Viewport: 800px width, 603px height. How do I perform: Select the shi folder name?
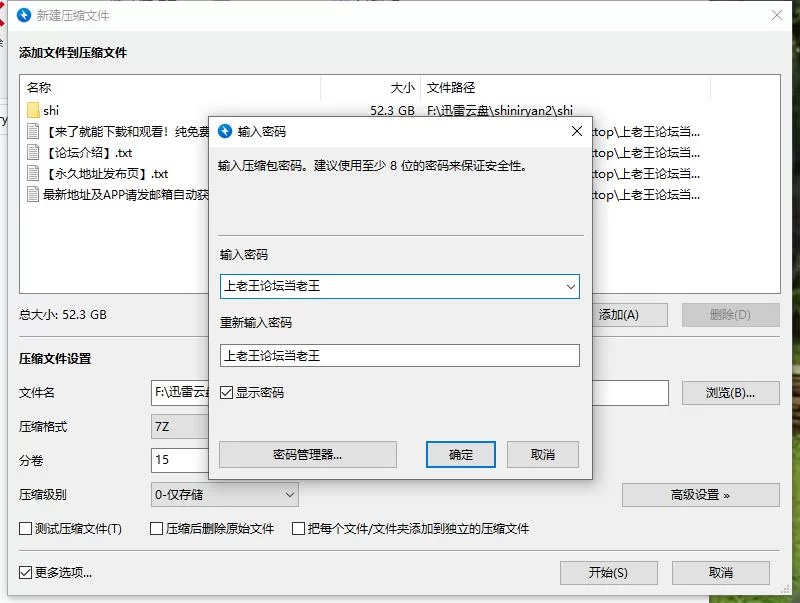(x=51, y=110)
